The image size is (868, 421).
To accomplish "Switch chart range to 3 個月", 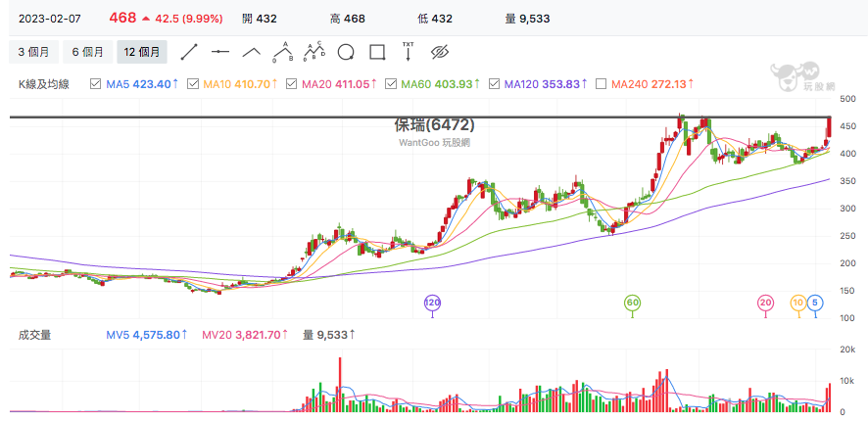I will point(33,52).
